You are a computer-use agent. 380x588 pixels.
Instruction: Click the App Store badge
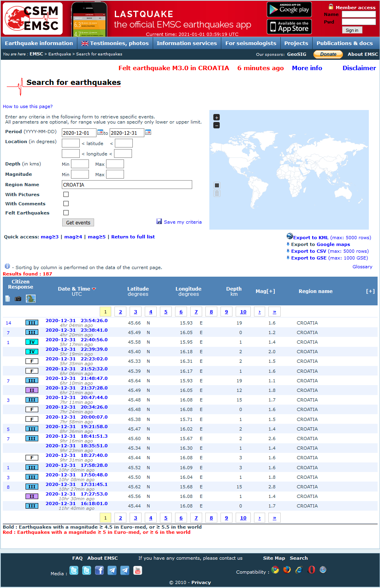click(x=289, y=27)
